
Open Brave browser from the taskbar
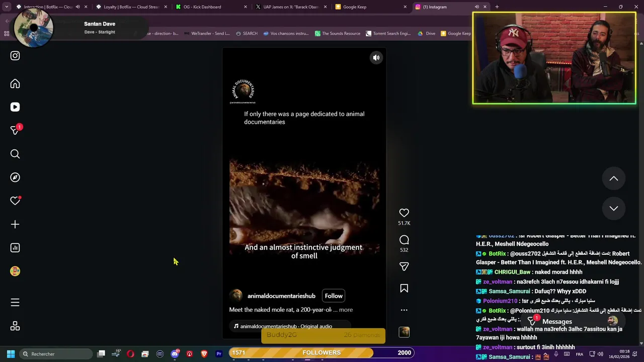pos(204,354)
